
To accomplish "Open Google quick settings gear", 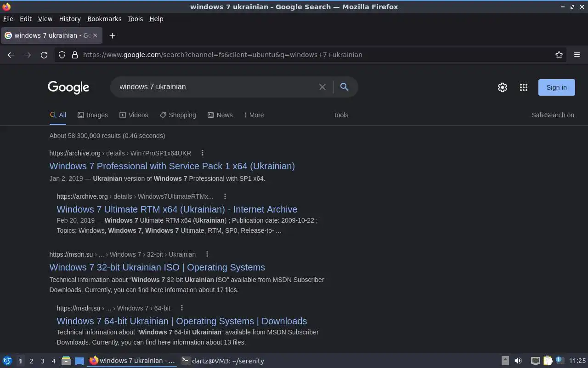I will point(503,87).
